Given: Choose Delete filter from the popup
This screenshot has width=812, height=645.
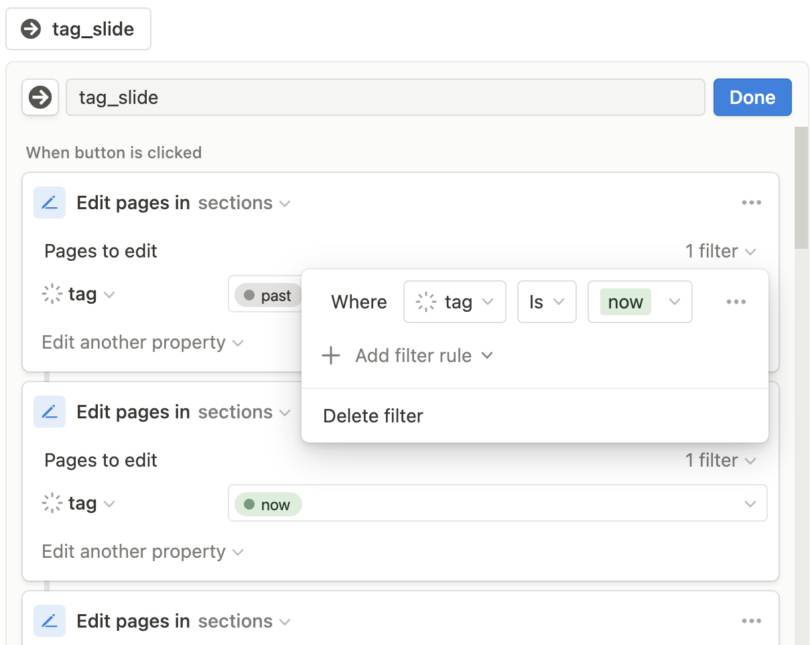Looking at the screenshot, I should pos(373,416).
